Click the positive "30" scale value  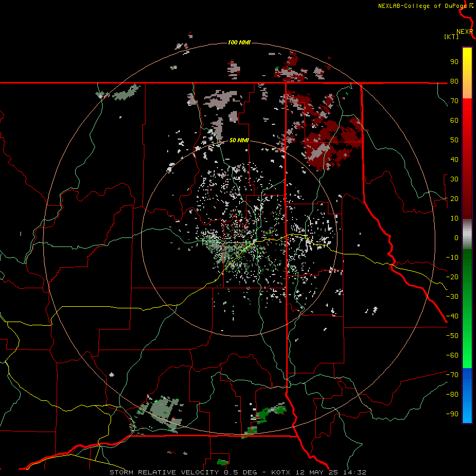pyautogui.click(x=454, y=179)
